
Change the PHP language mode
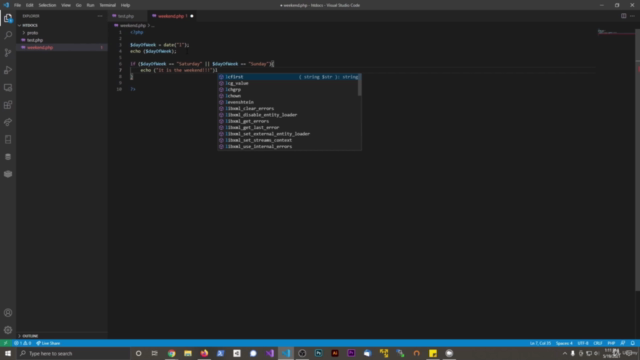[x=611, y=343]
